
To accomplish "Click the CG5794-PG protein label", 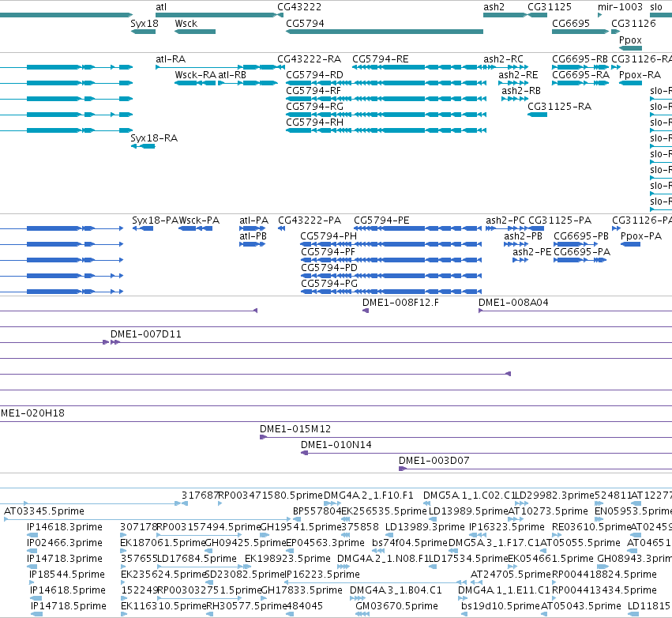I will point(329,284).
